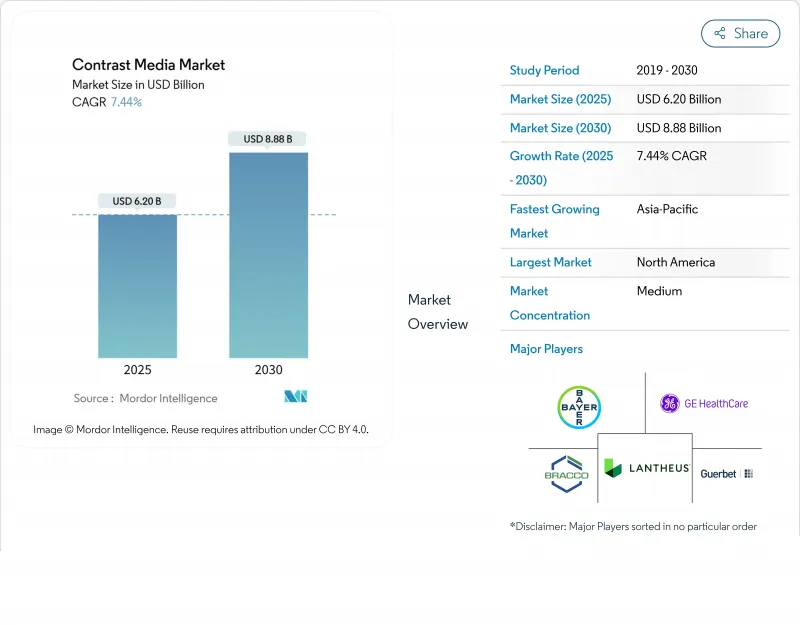Open the Share dialog
This screenshot has width=800, height=625.
[x=740, y=33]
